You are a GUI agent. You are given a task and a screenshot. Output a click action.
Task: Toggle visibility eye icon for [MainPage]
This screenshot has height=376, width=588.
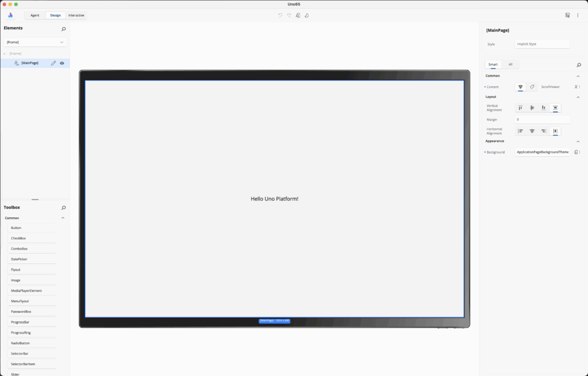[62, 63]
